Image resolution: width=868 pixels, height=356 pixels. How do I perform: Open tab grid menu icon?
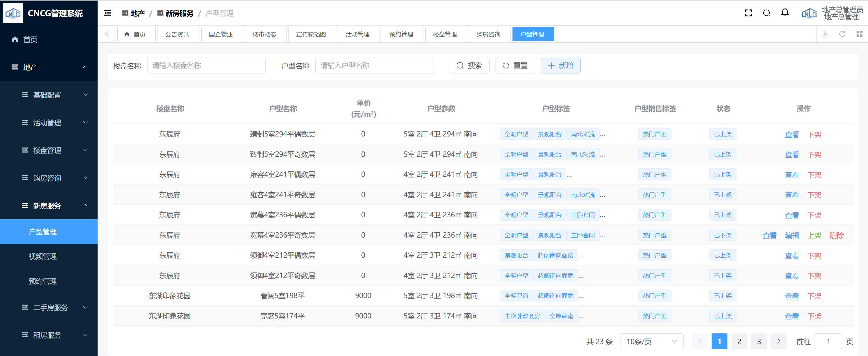859,34
